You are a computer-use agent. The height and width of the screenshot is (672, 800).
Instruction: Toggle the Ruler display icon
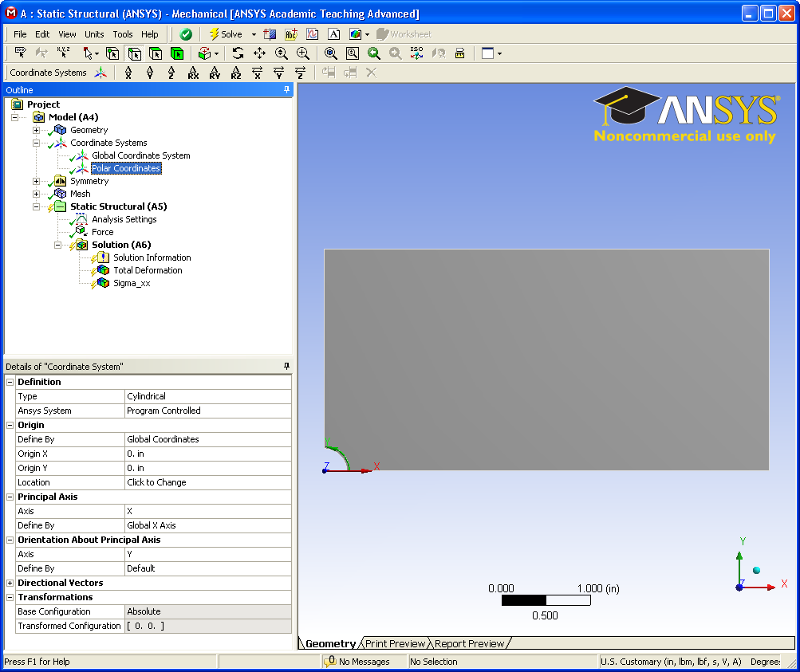coord(459,53)
